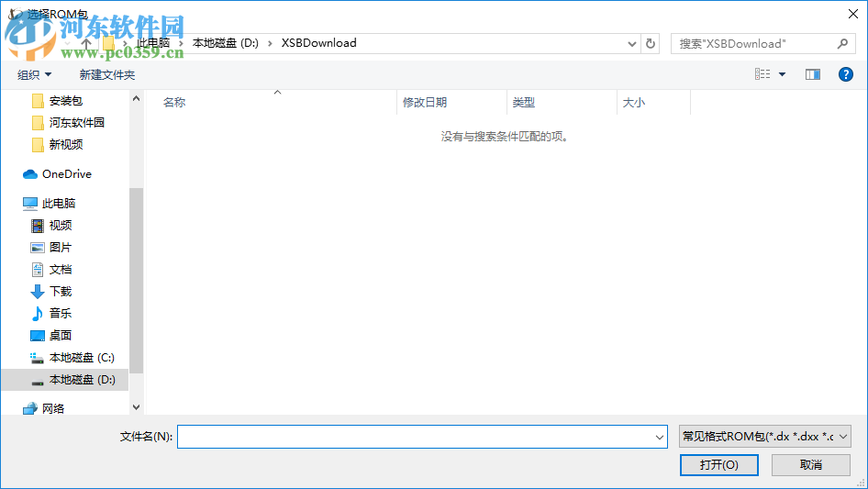
Task: Open the ROM file type filter dropdown
Action: pos(765,437)
